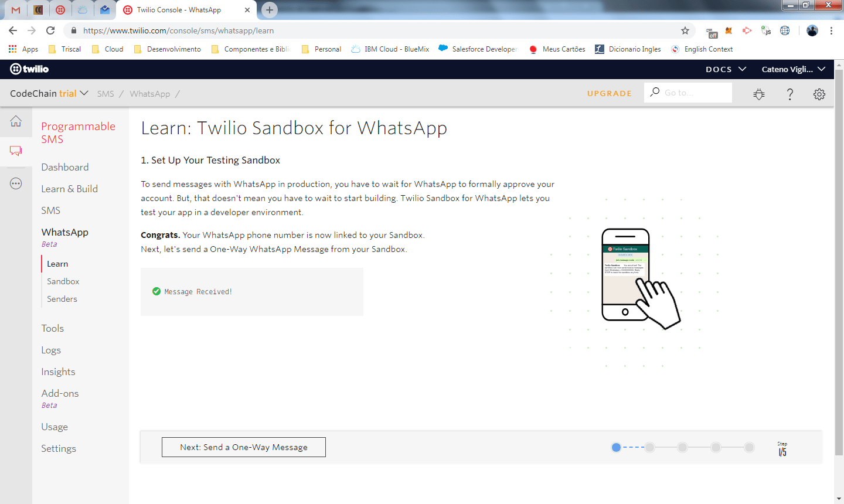Click the second step progress dot

[x=649, y=447]
